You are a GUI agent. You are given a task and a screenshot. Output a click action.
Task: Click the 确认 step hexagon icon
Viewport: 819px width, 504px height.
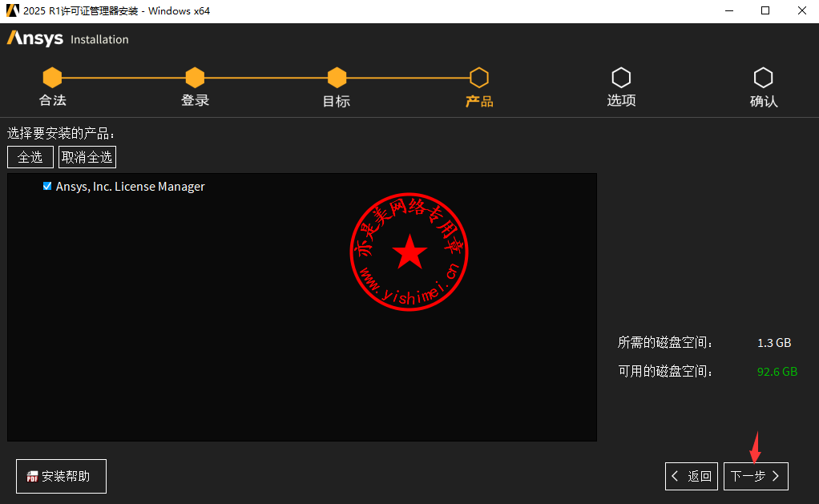(x=763, y=78)
